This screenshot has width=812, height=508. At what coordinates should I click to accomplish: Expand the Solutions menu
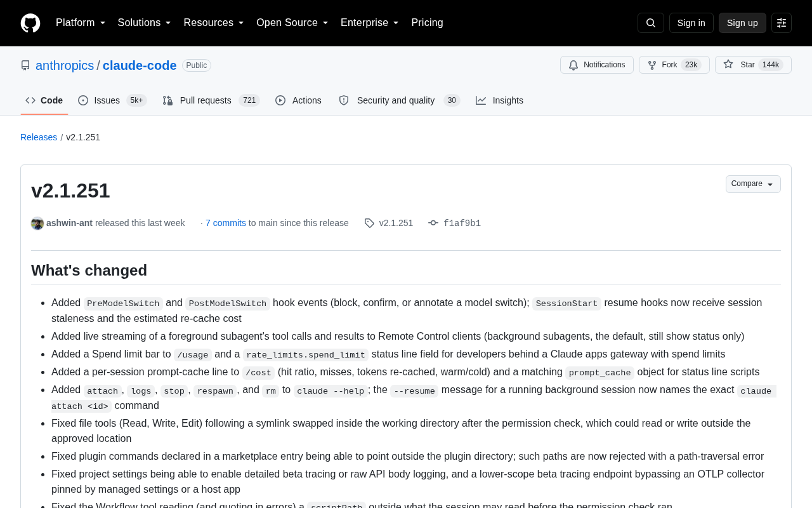pyautogui.click(x=145, y=23)
